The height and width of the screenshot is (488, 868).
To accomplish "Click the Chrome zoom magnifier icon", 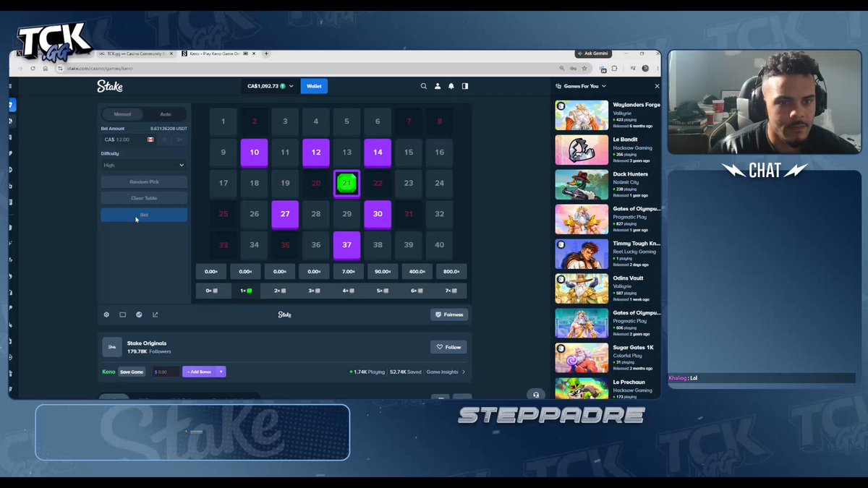I will [561, 68].
